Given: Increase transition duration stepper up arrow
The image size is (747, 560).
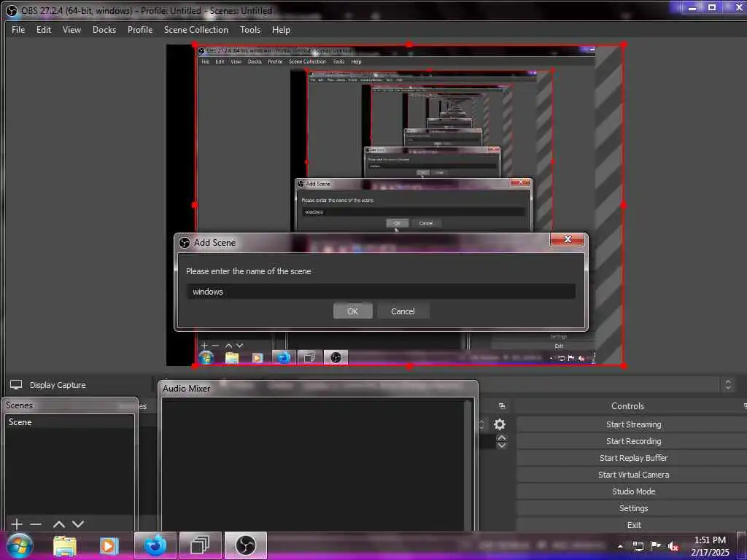Looking at the screenshot, I should 502,437.
